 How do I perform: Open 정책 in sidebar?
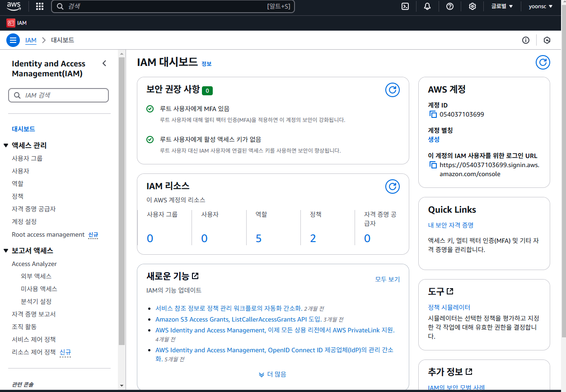(x=18, y=196)
